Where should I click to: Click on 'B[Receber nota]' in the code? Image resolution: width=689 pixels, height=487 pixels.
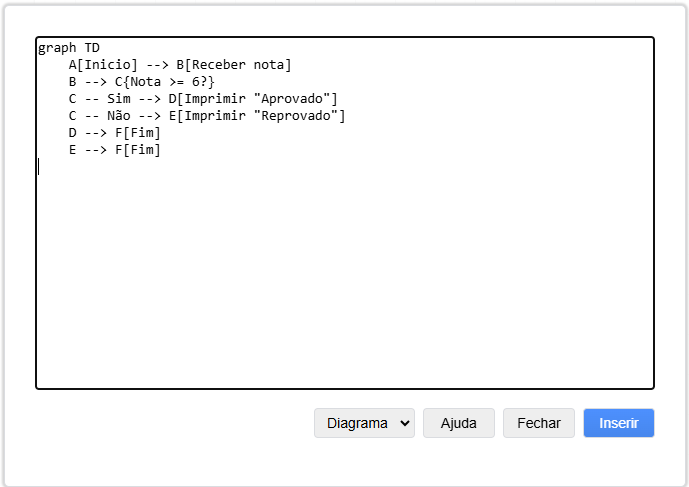234,65
